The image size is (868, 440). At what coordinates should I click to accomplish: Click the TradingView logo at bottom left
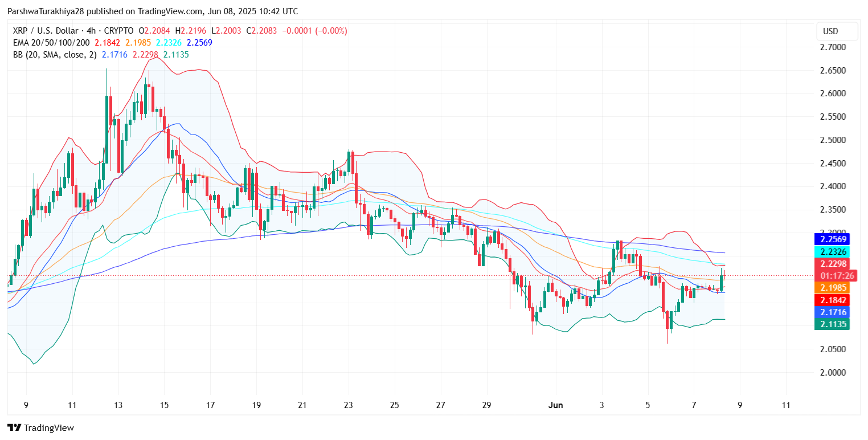coord(40,427)
